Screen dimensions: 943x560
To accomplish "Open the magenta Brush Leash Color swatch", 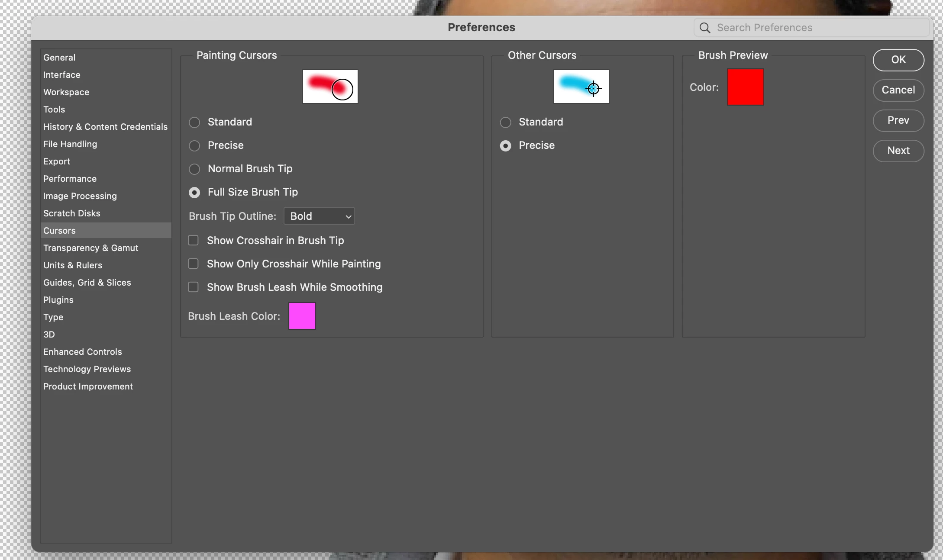I will (302, 316).
